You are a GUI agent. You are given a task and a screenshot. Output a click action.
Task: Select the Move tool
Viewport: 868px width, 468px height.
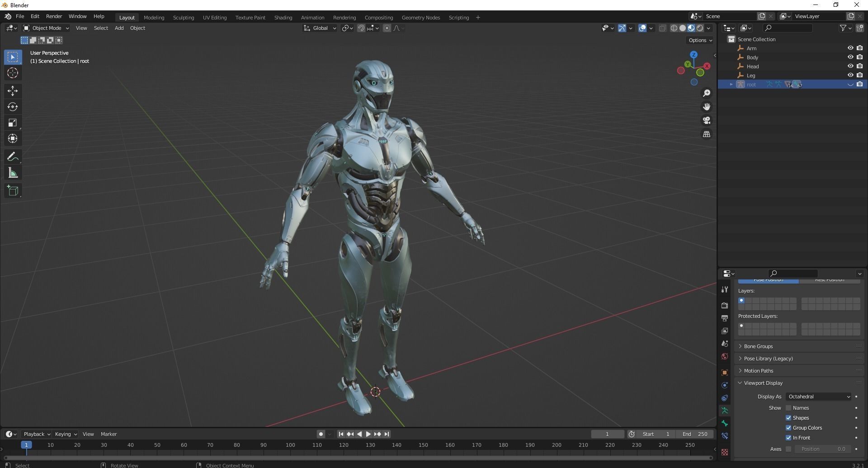[13, 91]
